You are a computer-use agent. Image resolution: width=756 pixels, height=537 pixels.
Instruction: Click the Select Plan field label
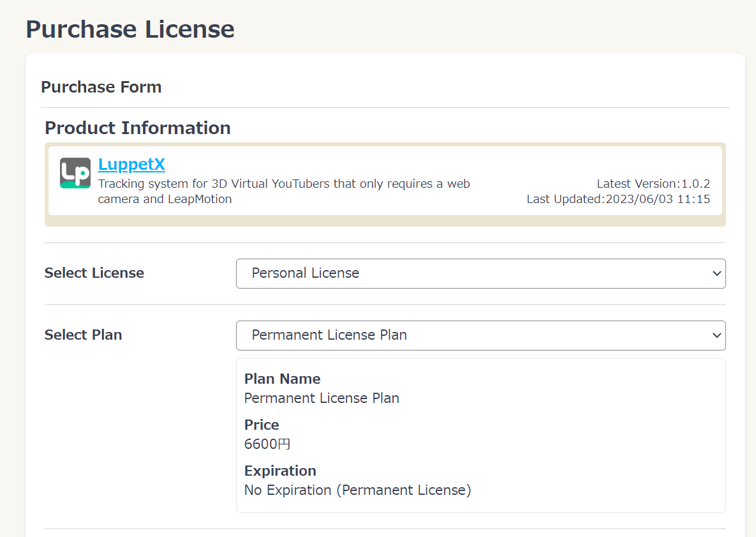(x=83, y=335)
